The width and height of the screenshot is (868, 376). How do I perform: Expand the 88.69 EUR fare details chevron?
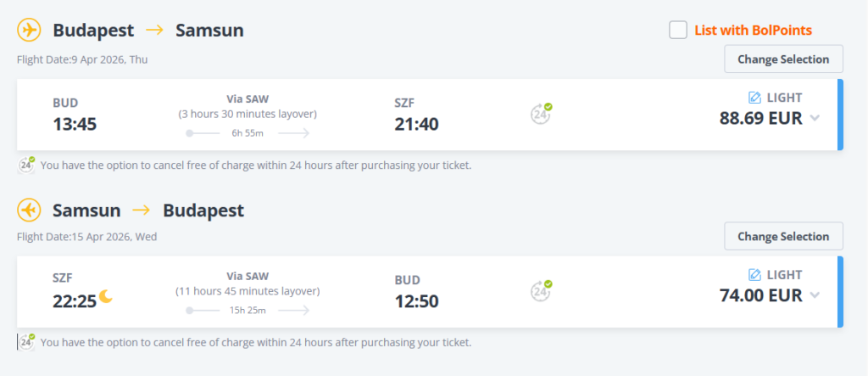click(x=815, y=119)
